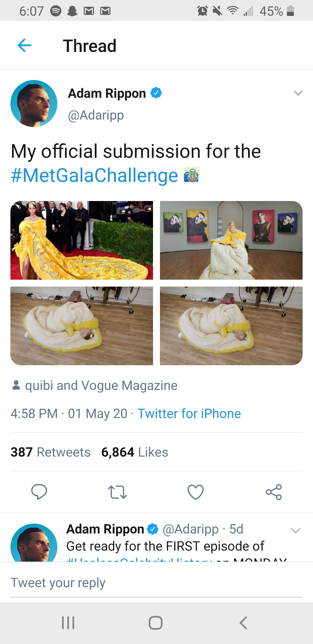
Task: Tap the back arrow in Thread header
Action: pos(24,46)
